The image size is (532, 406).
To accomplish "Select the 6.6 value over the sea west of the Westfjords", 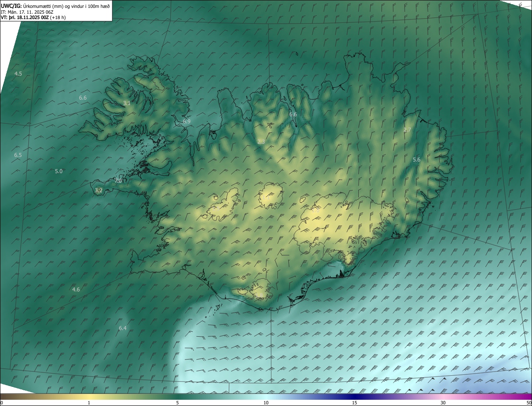I will pyautogui.click(x=83, y=98).
